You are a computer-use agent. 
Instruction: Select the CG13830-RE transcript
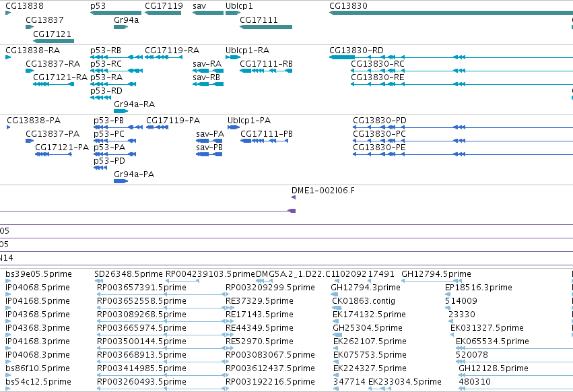462,84
